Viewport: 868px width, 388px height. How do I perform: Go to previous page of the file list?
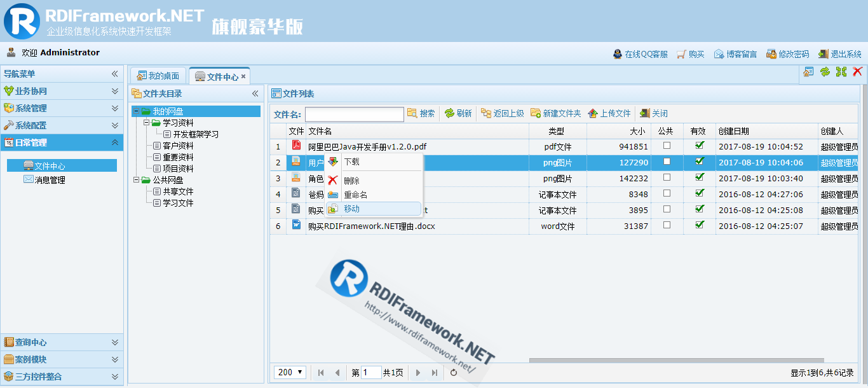coord(337,373)
